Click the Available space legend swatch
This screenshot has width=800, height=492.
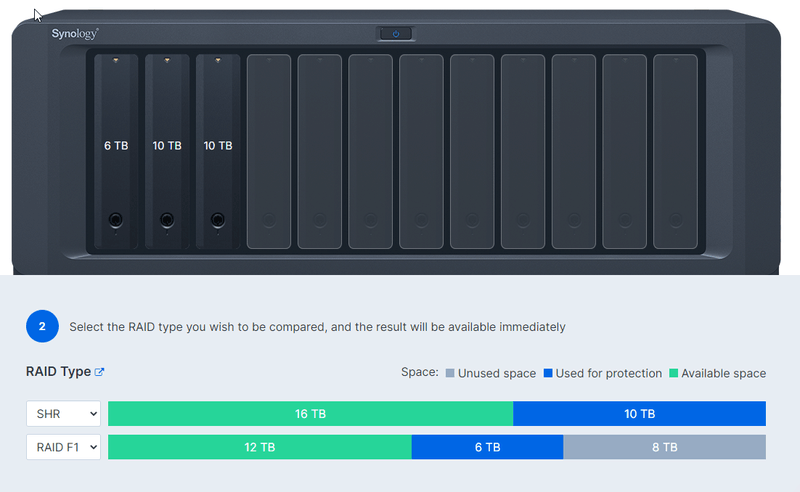tap(673, 373)
